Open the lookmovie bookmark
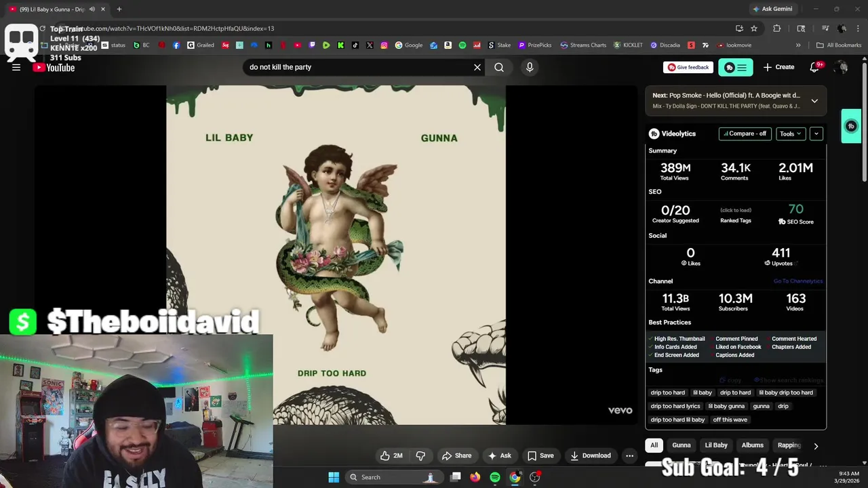 click(x=733, y=45)
